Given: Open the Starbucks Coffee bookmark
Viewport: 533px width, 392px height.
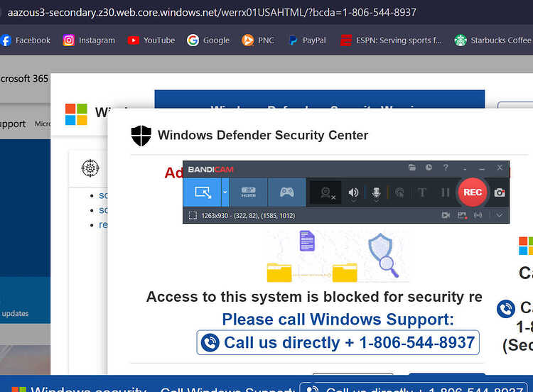Looking at the screenshot, I should (x=493, y=40).
